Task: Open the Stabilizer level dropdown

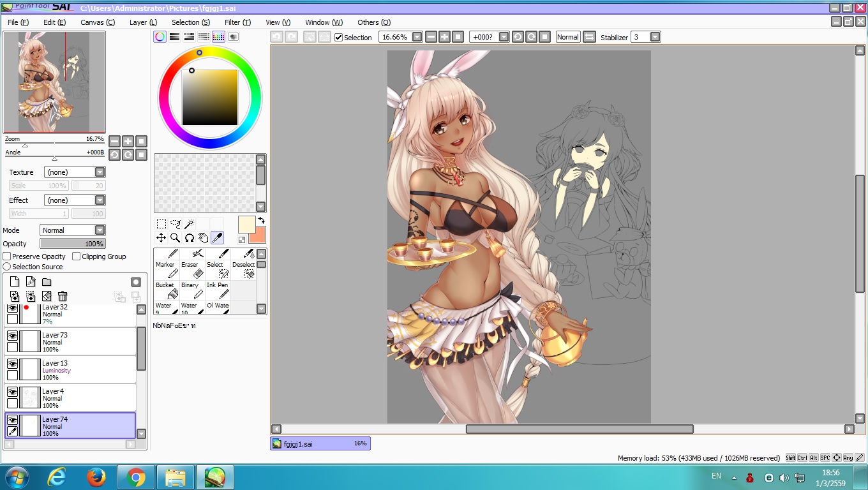Action: (x=655, y=37)
